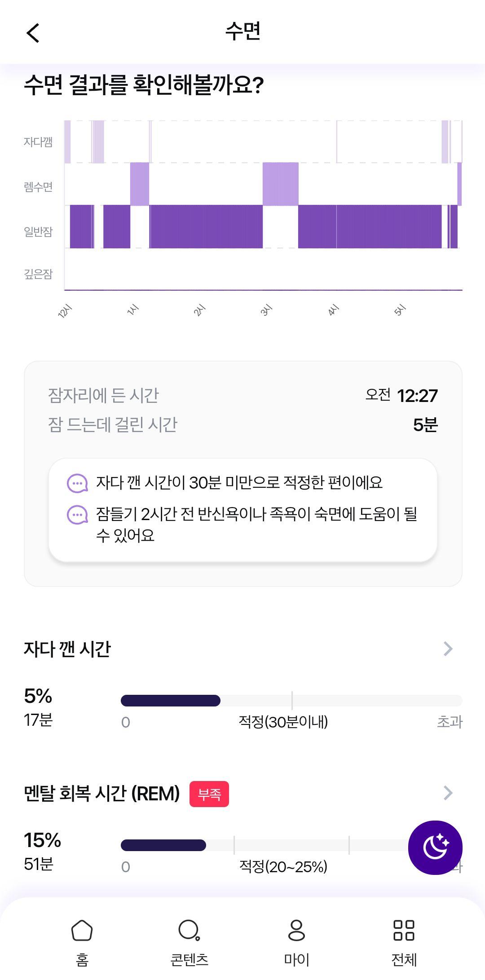Expand 자다 깬 시간 details chevron
This screenshot has width=485, height=980.
pyautogui.click(x=448, y=649)
